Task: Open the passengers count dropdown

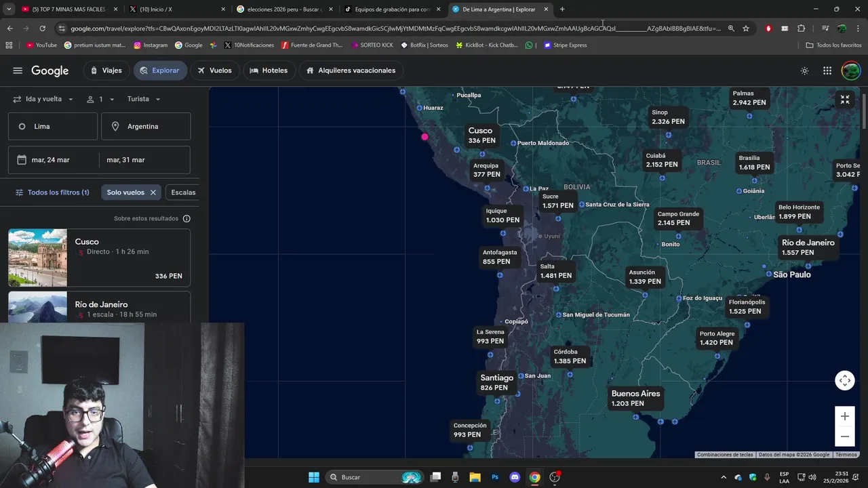Action: pyautogui.click(x=100, y=99)
